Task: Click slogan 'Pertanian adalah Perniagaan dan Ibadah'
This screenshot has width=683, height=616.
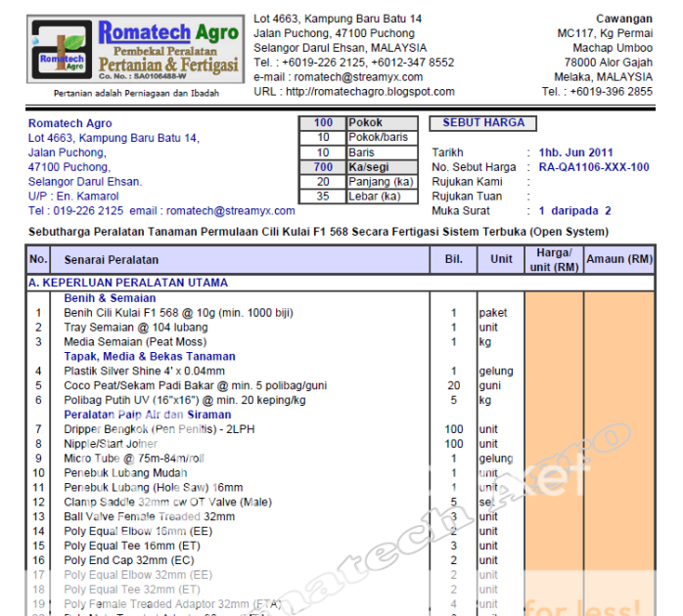Action: 136,93
